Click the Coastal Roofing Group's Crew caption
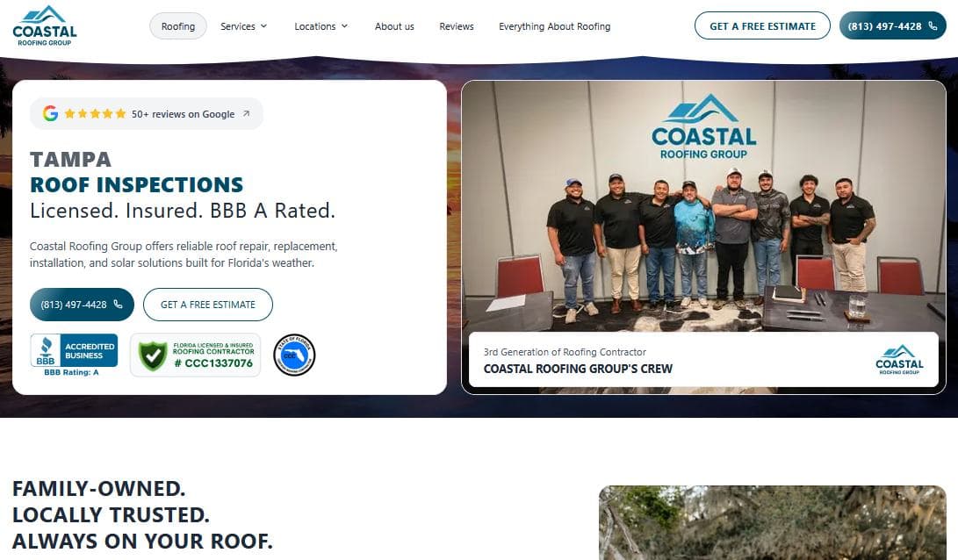The image size is (958, 560). click(x=578, y=369)
